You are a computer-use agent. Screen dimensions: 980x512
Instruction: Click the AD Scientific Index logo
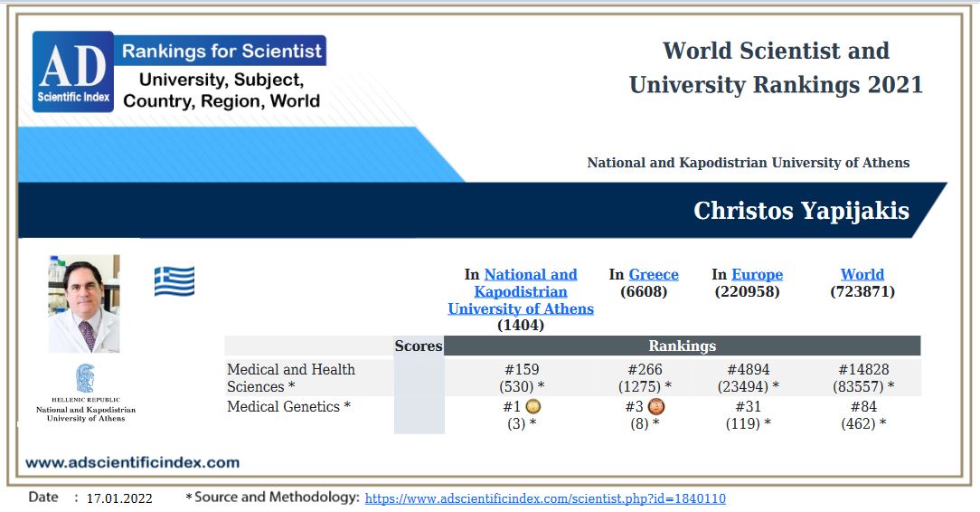73,71
